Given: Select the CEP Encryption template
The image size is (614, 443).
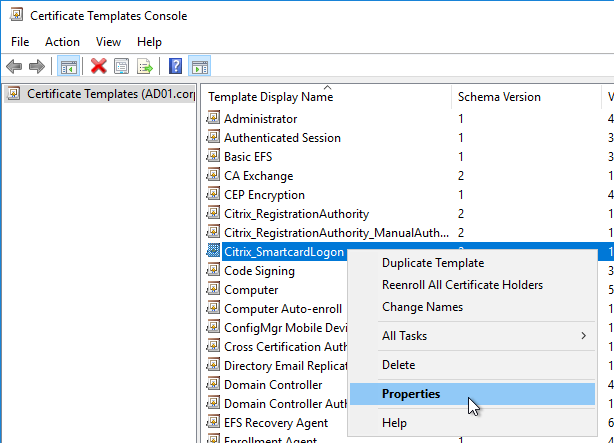Looking at the screenshot, I should pos(264,195).
